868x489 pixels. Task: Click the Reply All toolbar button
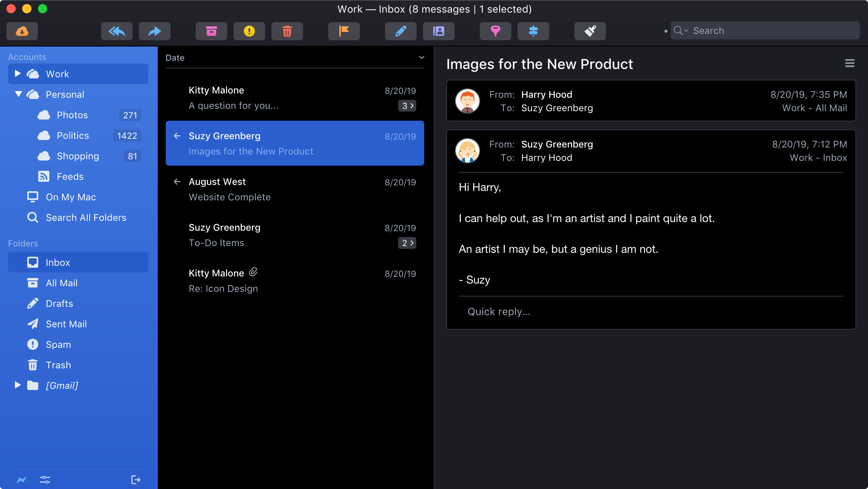116,31
